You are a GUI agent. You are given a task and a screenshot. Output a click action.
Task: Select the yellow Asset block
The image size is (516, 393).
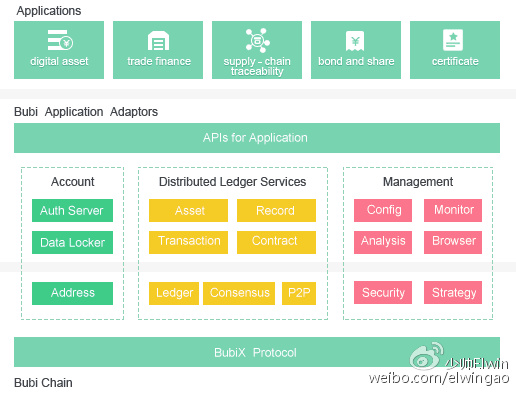188,210
